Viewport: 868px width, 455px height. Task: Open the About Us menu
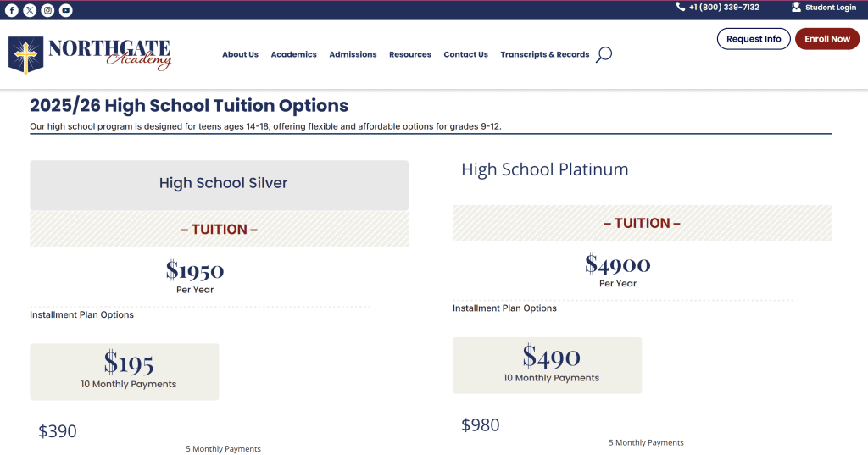240,54
